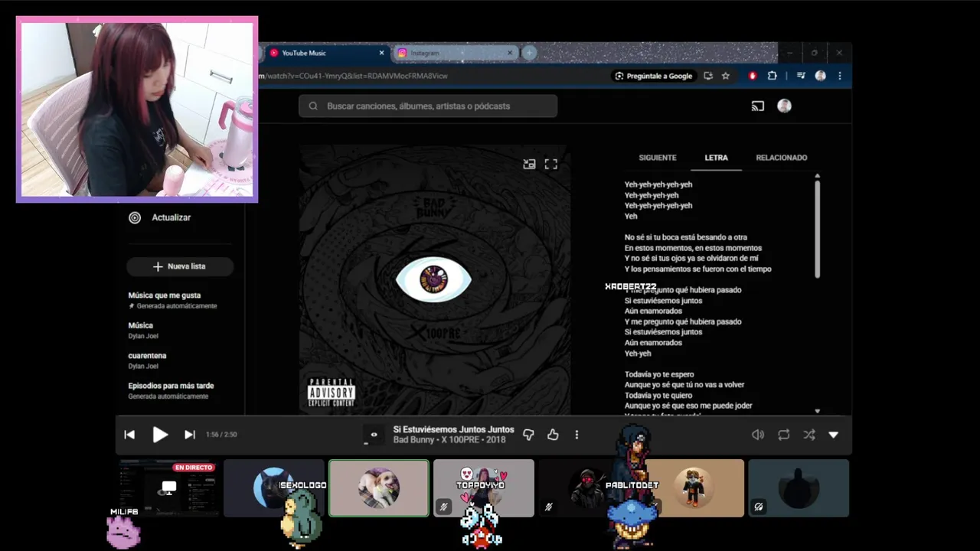
Task: Open the Chrome profile avatar
Action: point(820,76)
